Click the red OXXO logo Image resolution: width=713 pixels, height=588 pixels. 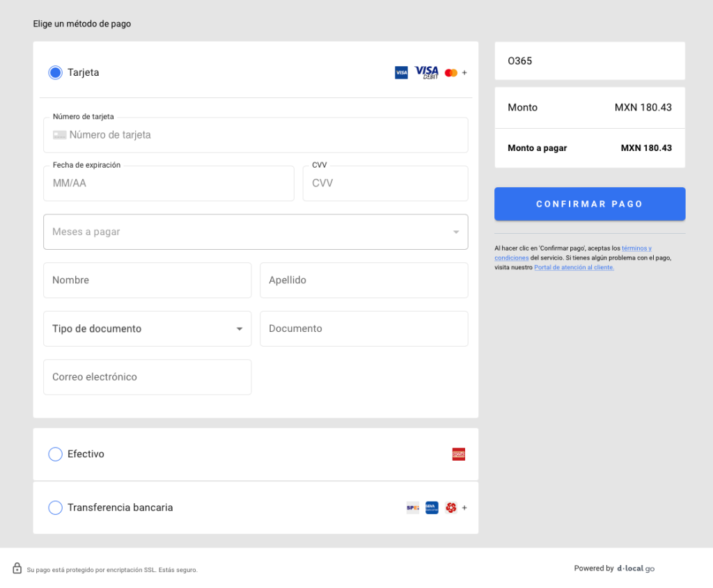pos(458,454)
